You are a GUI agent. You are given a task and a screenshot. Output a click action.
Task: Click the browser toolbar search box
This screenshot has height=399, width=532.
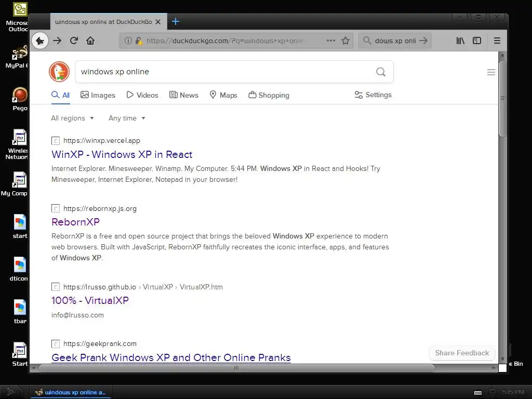[395, 41]
